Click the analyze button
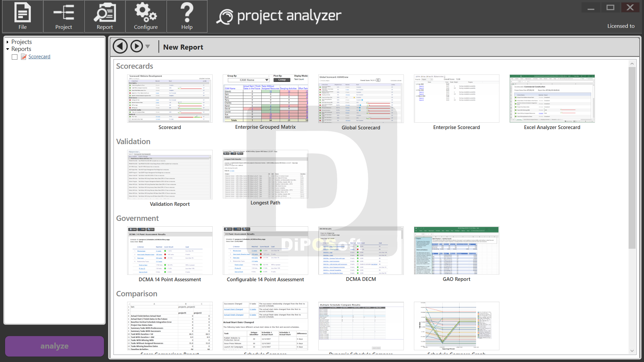The width and height of the screenshot is (644, 362). (x=54, y=346)
